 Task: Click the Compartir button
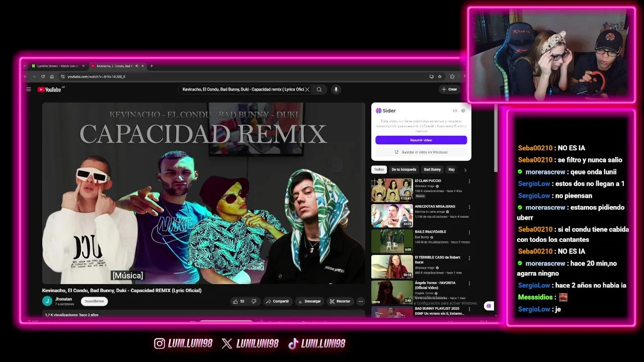click(x=278, y=301)
